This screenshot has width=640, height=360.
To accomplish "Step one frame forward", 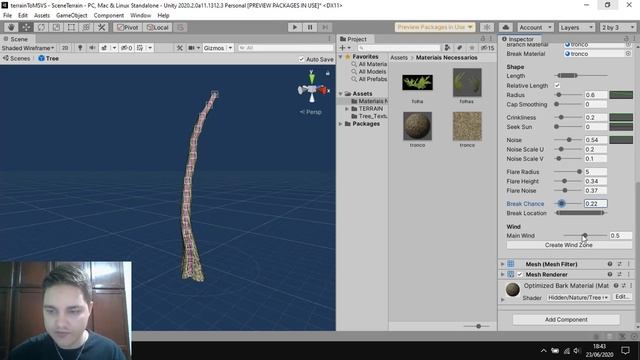I will point(325,27).
